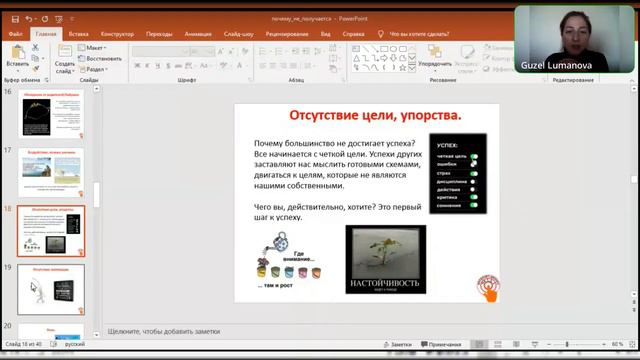
Task: Click the русский language indicator
Action: (x=75, y=344)
